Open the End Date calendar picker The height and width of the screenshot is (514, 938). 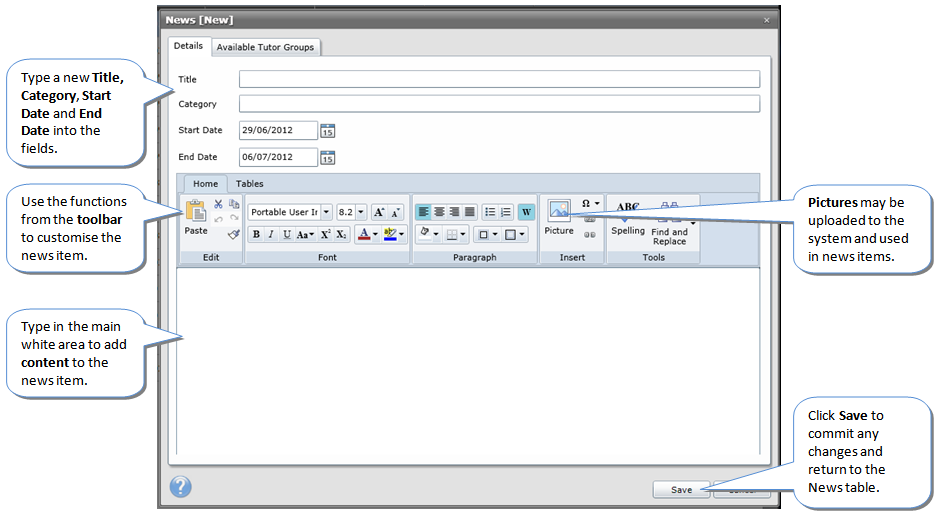pos(327,157)
